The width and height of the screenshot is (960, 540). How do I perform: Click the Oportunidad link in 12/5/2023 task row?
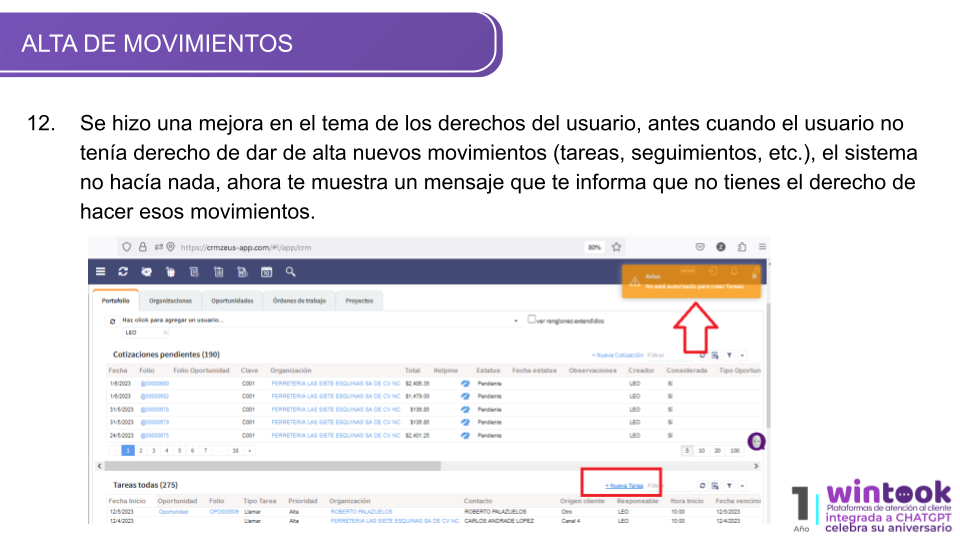pyautogui.click(x=173, y=511)
